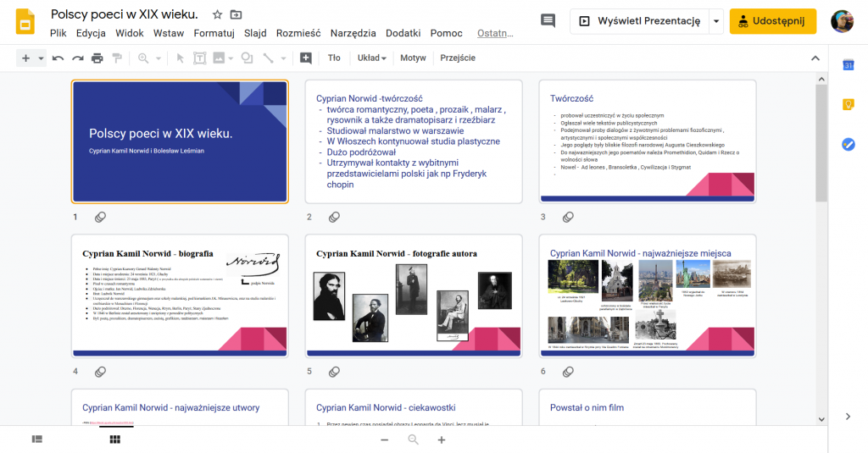Switch to filmstrip list view
The image size is (868, 453).
(x=37, y=439)
